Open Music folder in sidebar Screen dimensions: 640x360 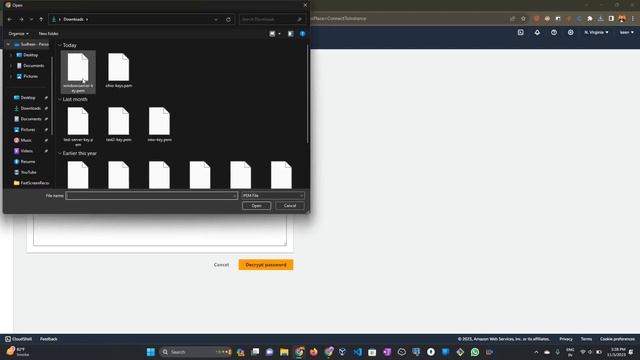pos(25,140)
